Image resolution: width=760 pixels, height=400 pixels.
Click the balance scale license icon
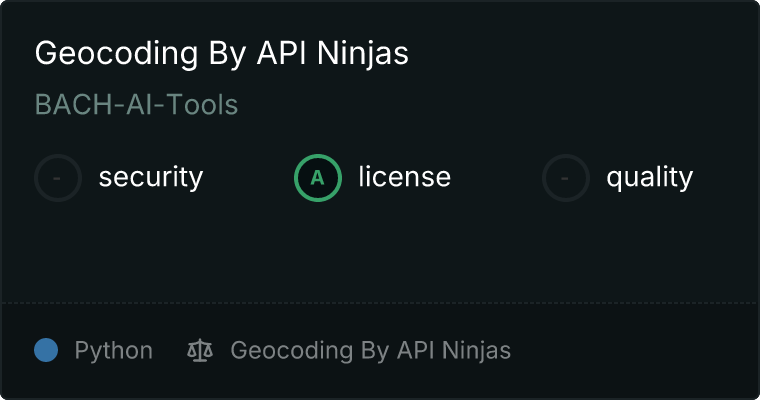click(x=200, y=351)
